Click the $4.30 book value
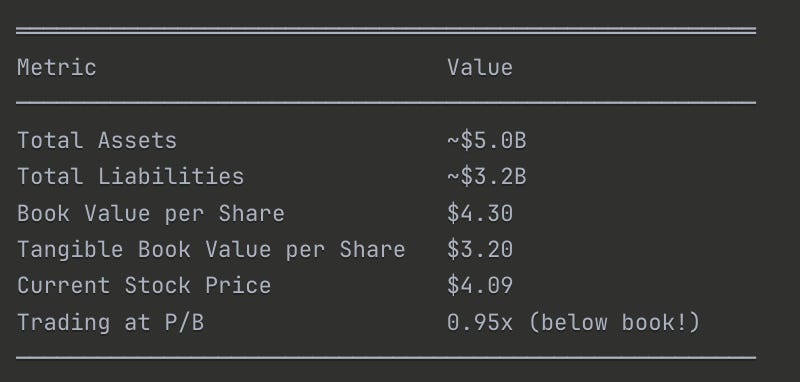The image size is (800, 382). pyautogui.click(x=480, y=214)
